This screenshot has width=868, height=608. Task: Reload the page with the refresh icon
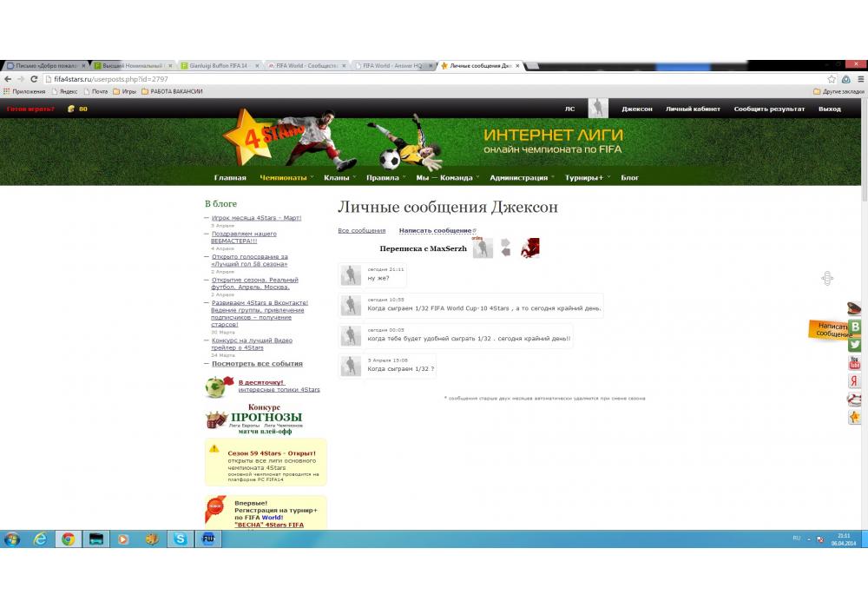34,79
